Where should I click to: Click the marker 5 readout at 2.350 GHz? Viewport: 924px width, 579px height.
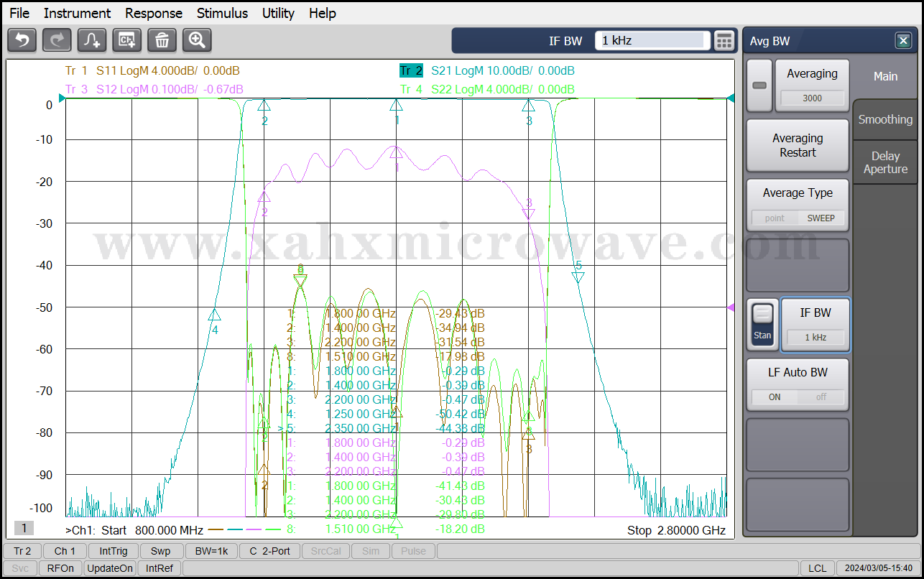[382, 428]
